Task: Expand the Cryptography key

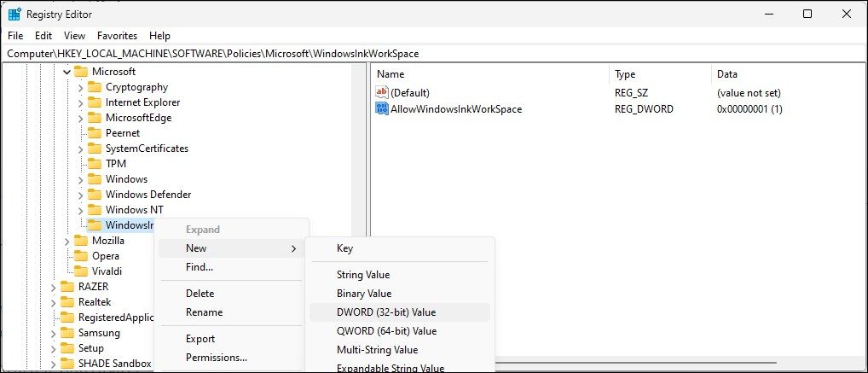Action: coord(81,88)
